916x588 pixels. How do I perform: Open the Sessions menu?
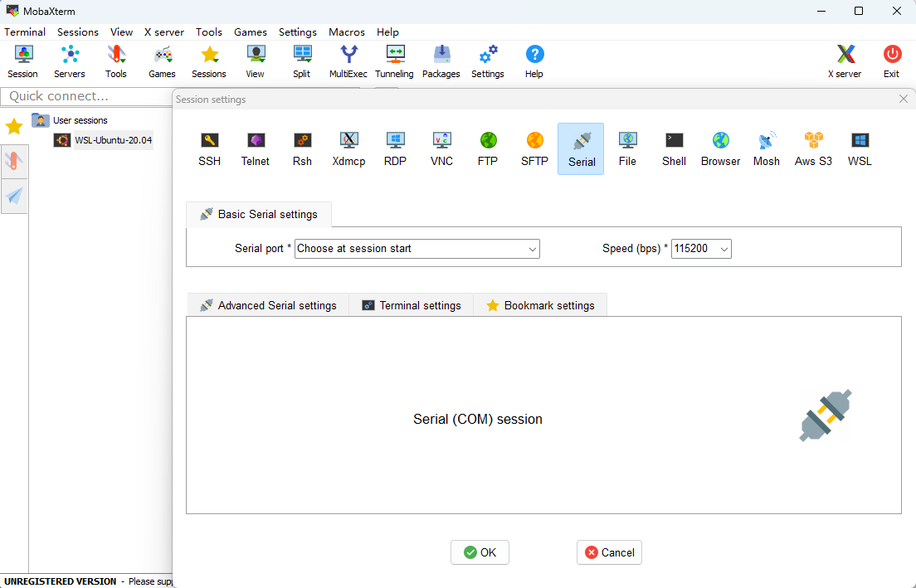pyautogui.click(x=78, y=32)
